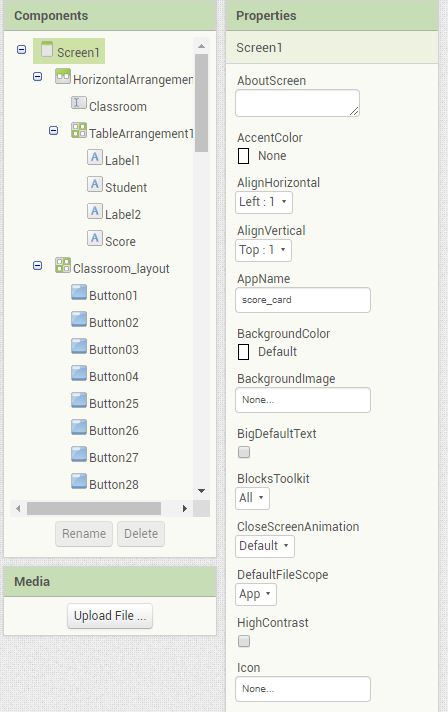
Task: Collapse the TableArrangement1 tree node
Action: click(x=54, y=131)
